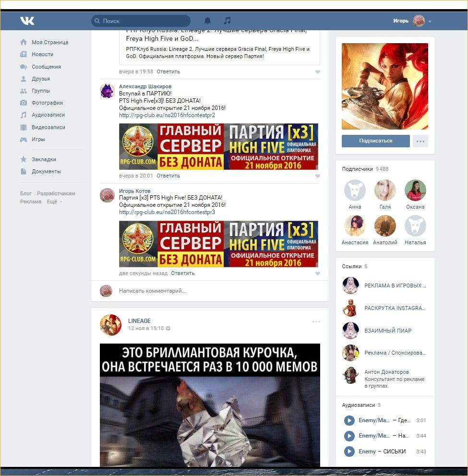Open Александр Шакиров's avatar
Viewport: 468px width, 476px height.
tap(107, 91)
